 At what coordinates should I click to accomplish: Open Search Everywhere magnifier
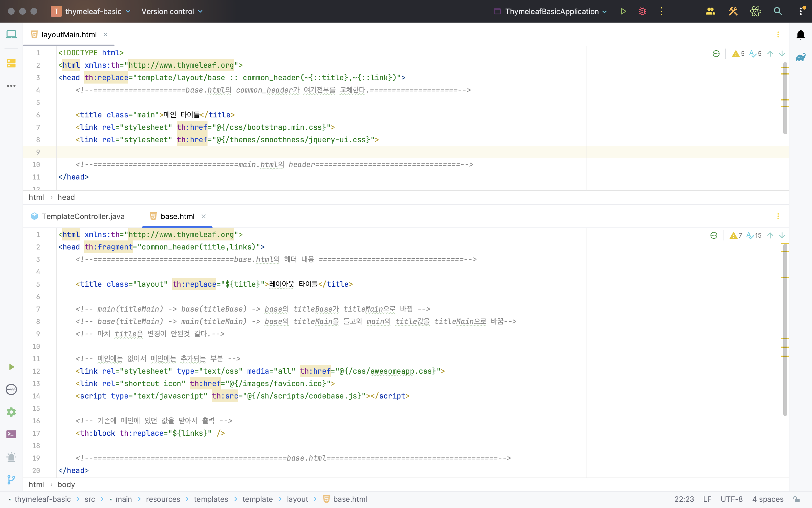click(778, 11)
